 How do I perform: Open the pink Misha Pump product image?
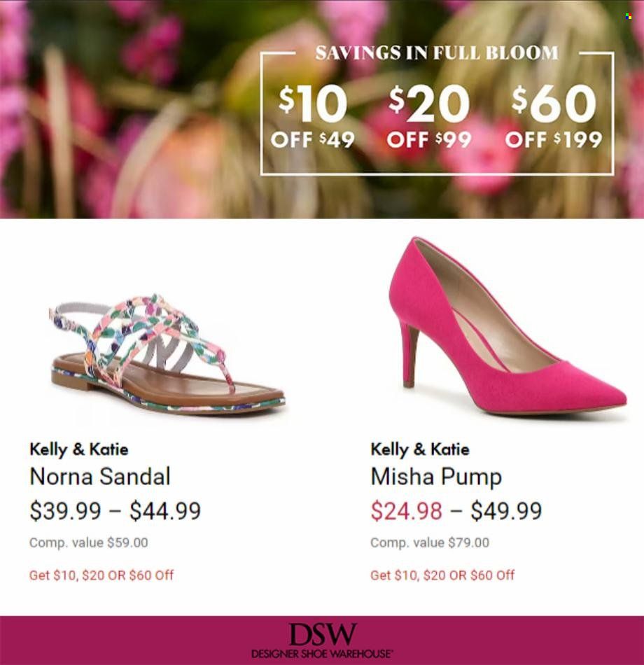(507, 330)
